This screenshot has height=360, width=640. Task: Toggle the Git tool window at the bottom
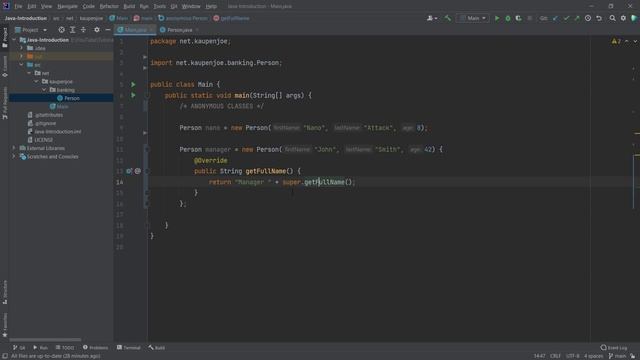pos(19,348)
